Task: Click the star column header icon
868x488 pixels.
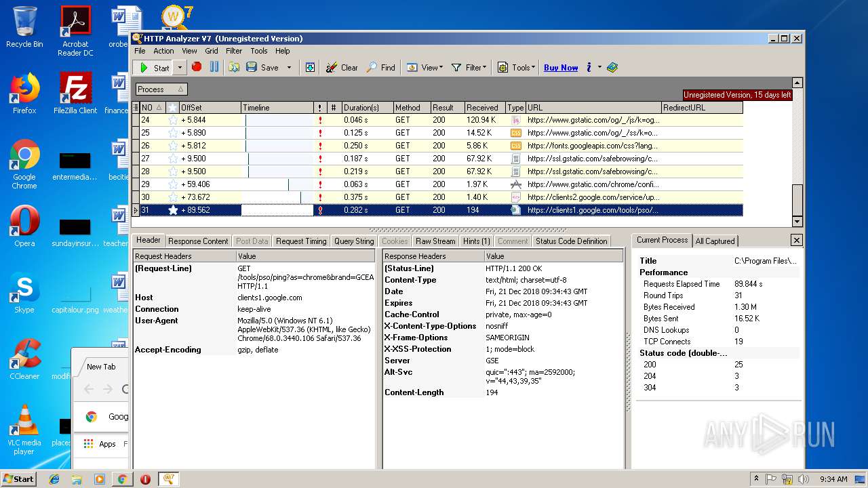Action: (x=173, y=108)
